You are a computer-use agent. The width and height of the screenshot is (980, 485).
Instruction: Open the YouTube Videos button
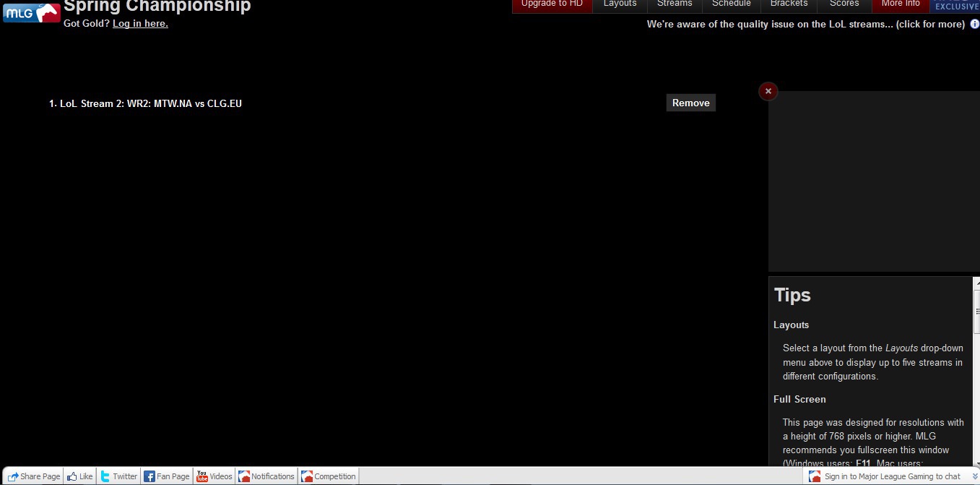click(x=214, y=476)
